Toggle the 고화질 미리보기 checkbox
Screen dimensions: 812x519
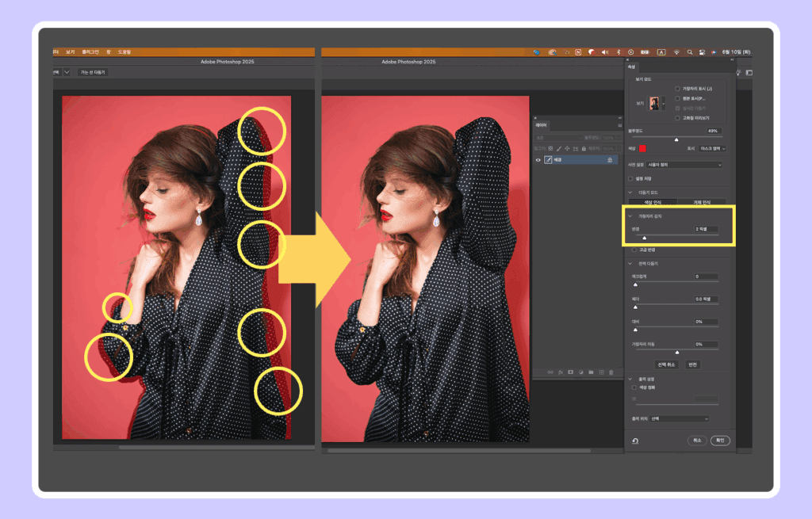[677, 118]
